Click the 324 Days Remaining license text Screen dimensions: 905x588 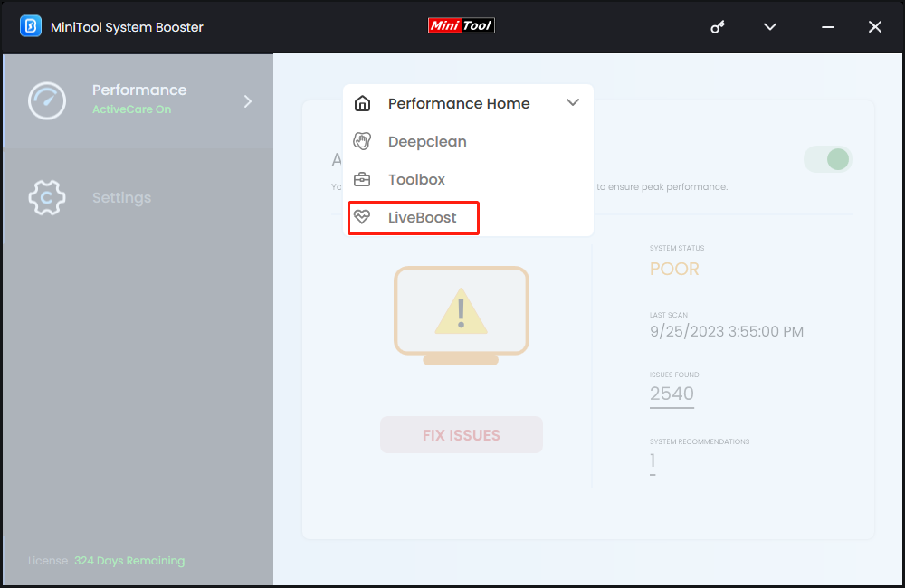(129, 560)
